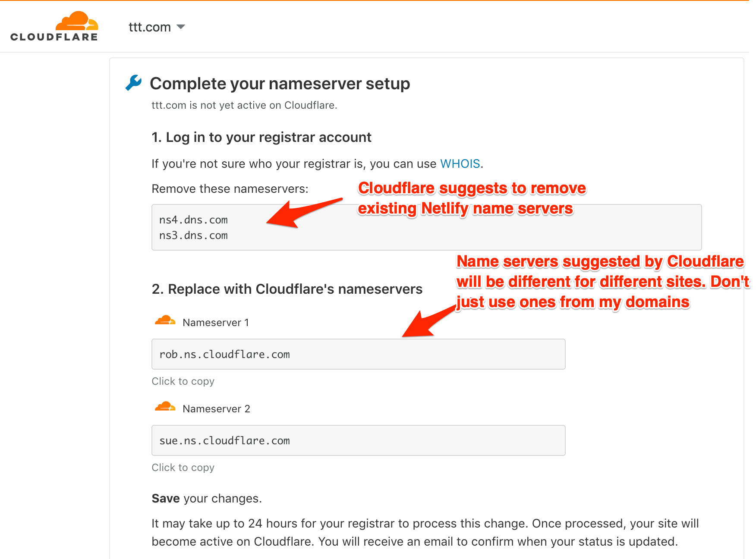756x559 pixels.
Task: Select the ttt.com menu item in header
Action: click(x=149, y=27)
